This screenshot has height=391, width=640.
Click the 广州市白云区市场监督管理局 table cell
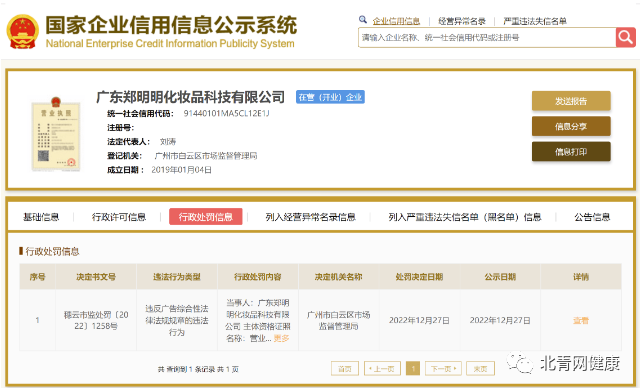coord(338,320)
